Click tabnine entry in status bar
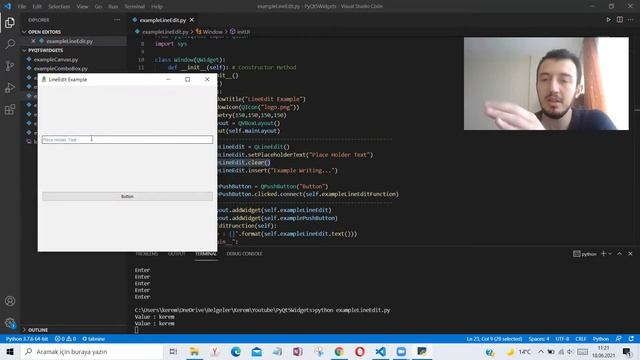 tap(93, 339)
